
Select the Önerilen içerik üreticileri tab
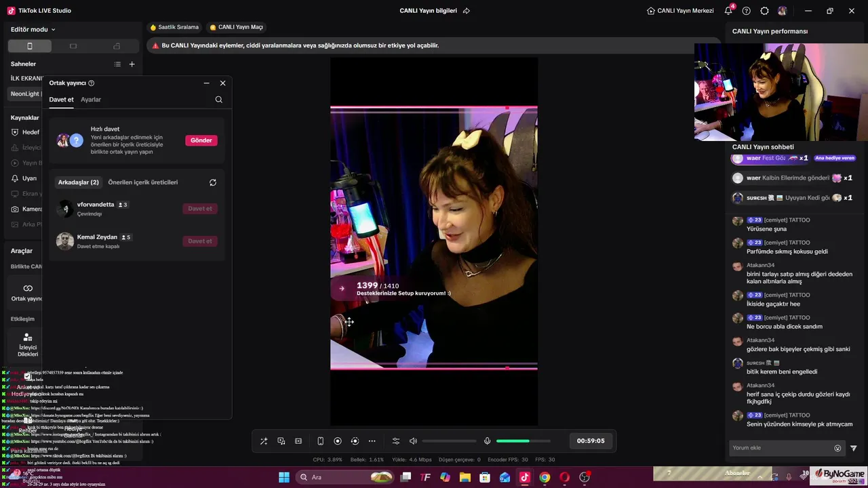142,182
